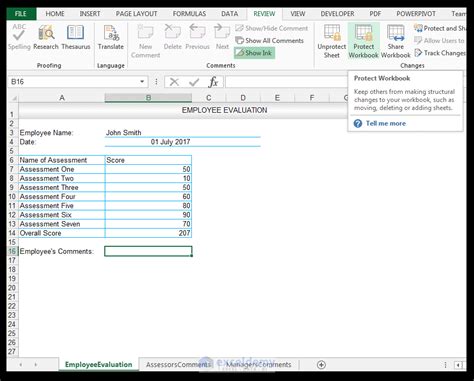The image size is (474, 381).
Task: Open the Research pane
Action: [x=46, y=37]
